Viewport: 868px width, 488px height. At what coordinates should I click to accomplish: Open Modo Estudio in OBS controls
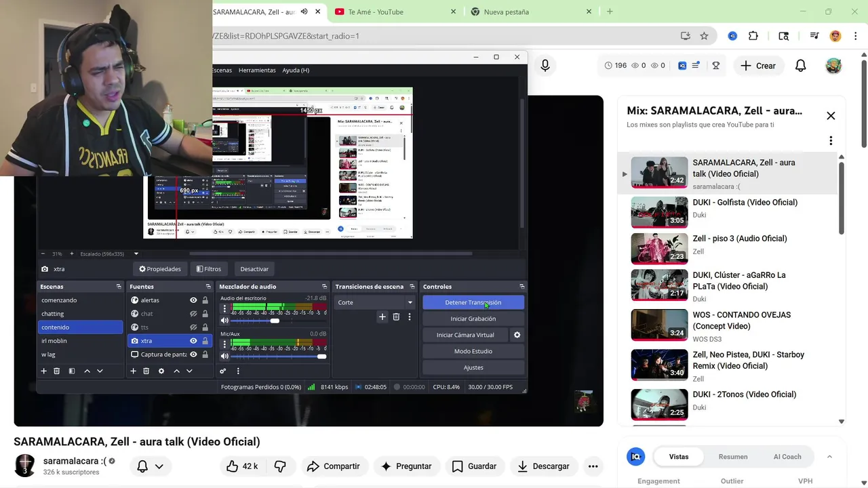pyautogui.click(x=473, y=351)
